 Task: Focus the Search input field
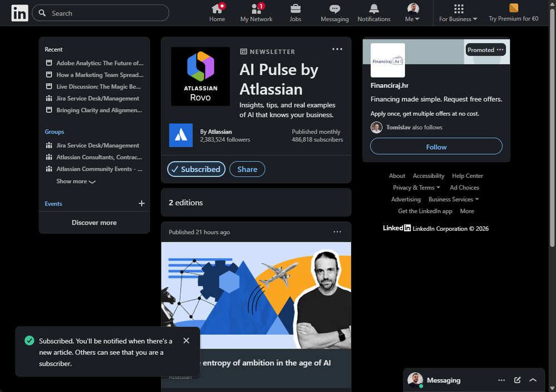click(x=100, y=13)
